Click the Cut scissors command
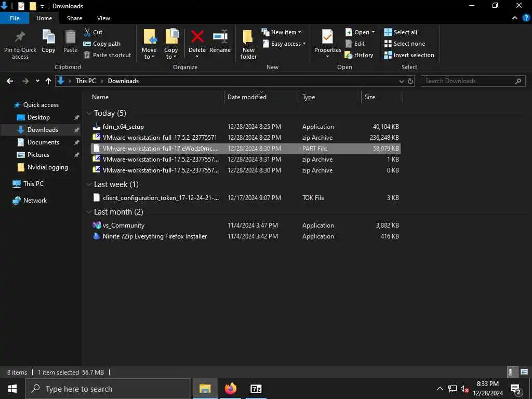The height and width of the screenshot is (399, 532). point(93,32)
